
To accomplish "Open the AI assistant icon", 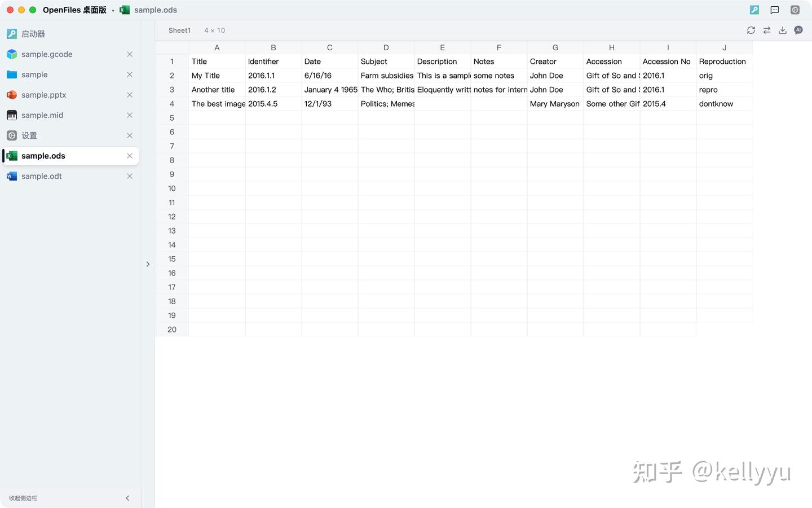I will point(798,30).
